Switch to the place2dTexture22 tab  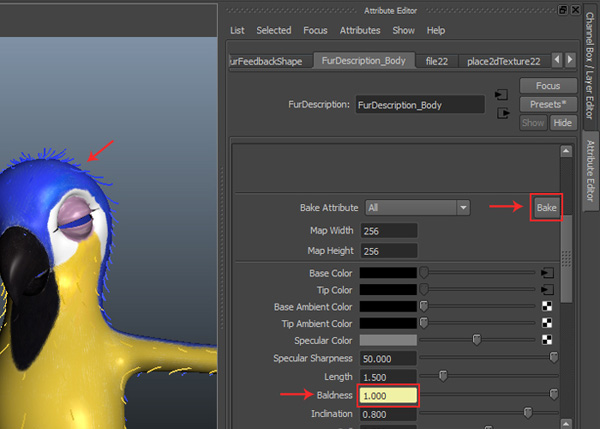[x=503, y=61]
